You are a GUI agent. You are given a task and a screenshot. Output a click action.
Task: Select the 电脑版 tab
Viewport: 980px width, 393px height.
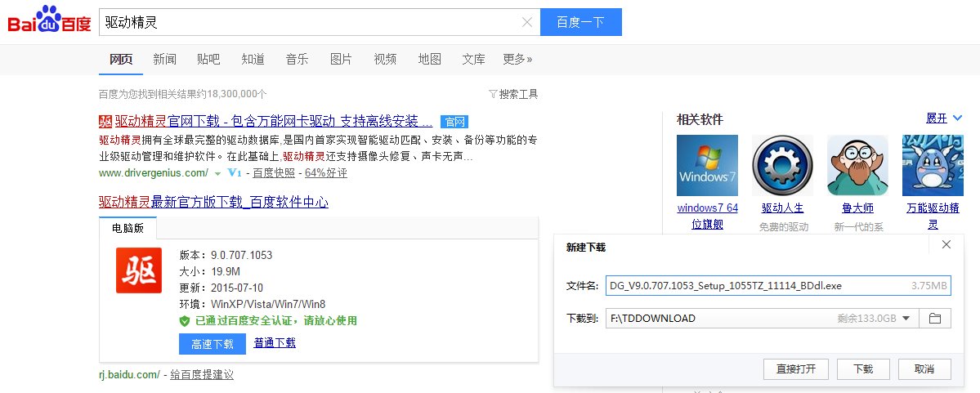click(128, 229)
